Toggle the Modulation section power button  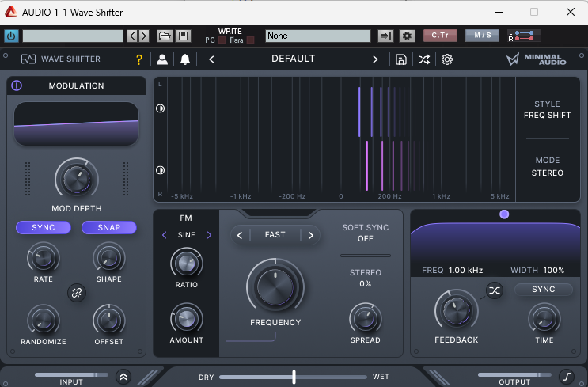pos(17,85)
